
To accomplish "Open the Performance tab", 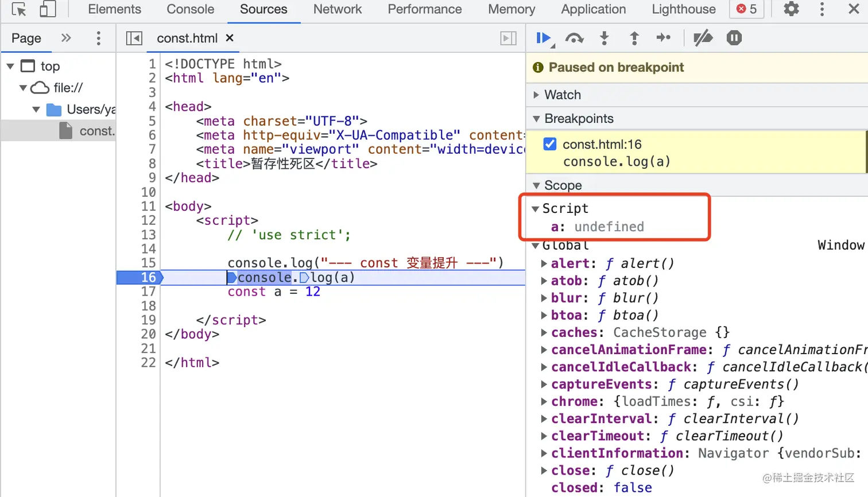I will pyautogui.click(x=425, y=9).
